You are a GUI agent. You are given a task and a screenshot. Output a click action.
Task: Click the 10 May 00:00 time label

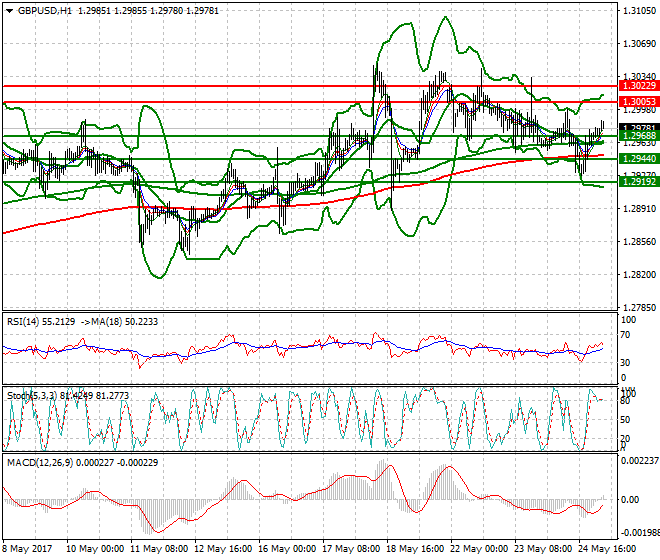[x=95, y=549]
